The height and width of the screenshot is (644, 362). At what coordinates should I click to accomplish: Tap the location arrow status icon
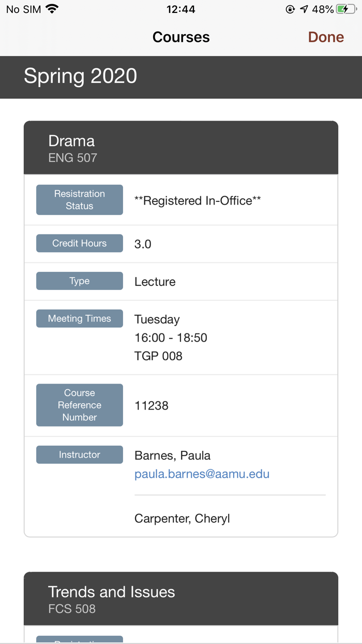(x=304, y=9)
